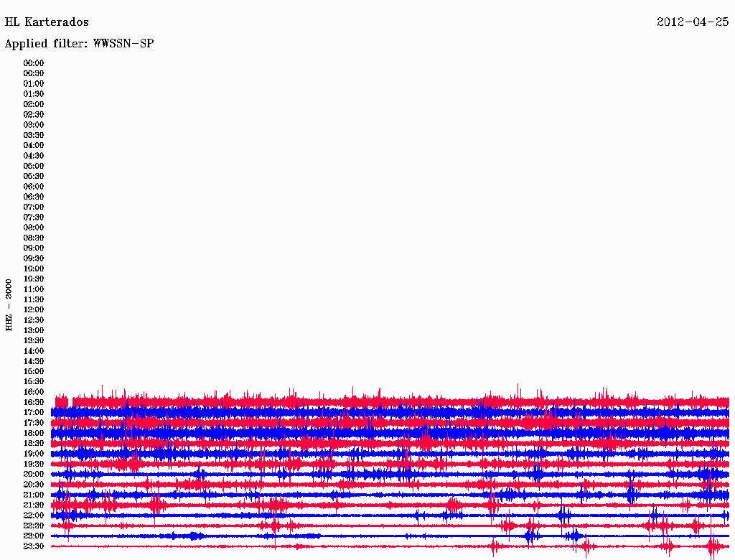Click the 10:00 time label
This screenshot has height=560, width=735.
click(33, 269)
